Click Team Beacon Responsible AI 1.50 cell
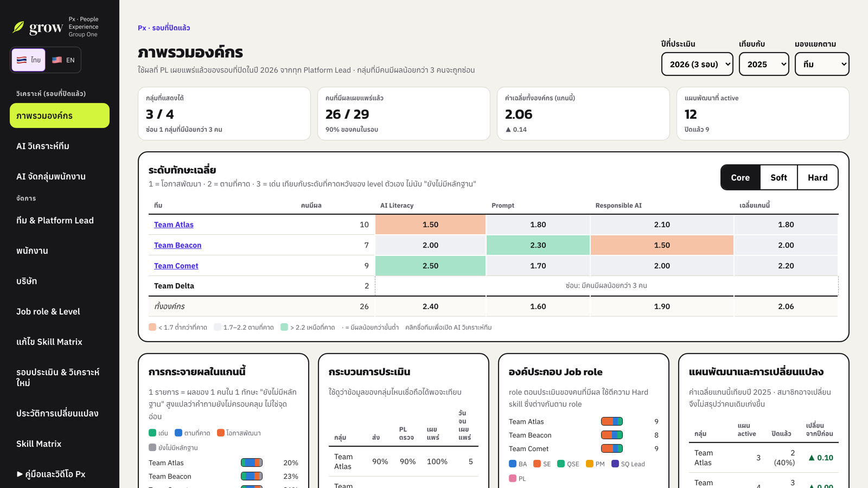Screen dimensions: 868x488 [662, 245]
